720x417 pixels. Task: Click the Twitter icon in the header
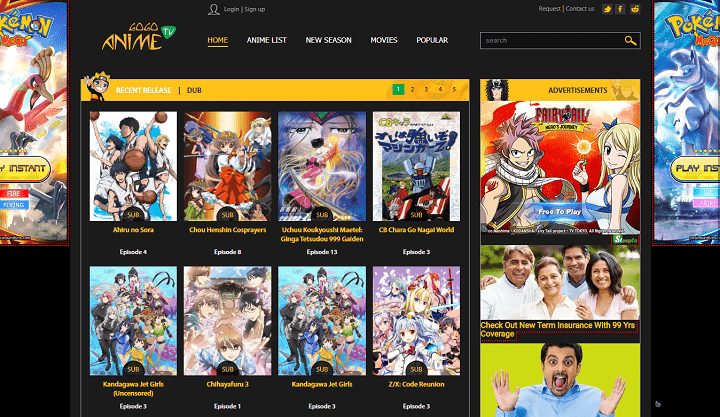(x=607, y=9)
